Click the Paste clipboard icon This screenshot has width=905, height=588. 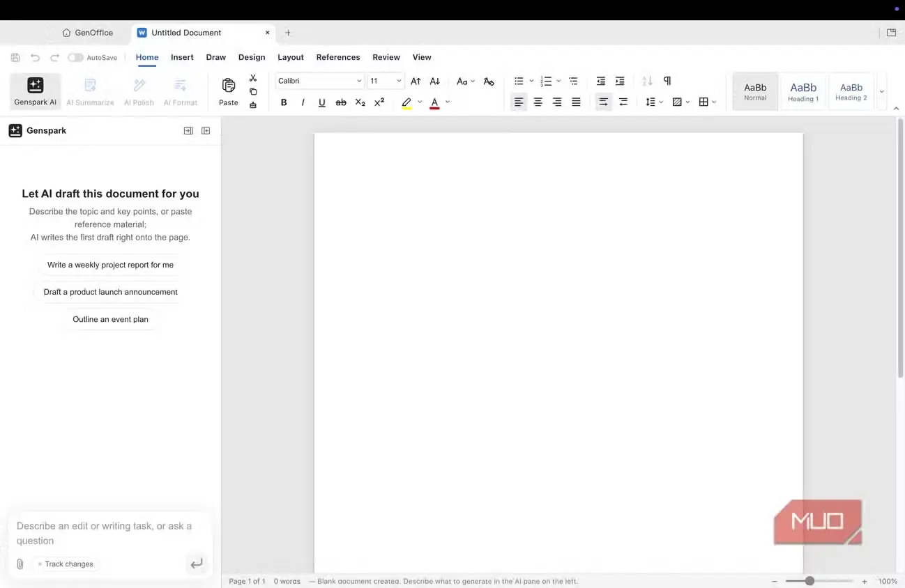(x=229, y=86)
